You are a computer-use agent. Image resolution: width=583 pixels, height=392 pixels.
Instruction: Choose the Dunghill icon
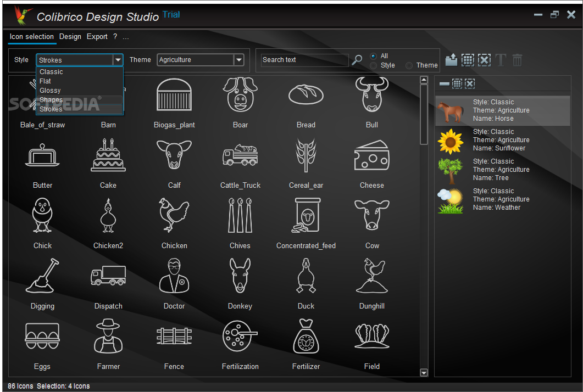point(372,276)
